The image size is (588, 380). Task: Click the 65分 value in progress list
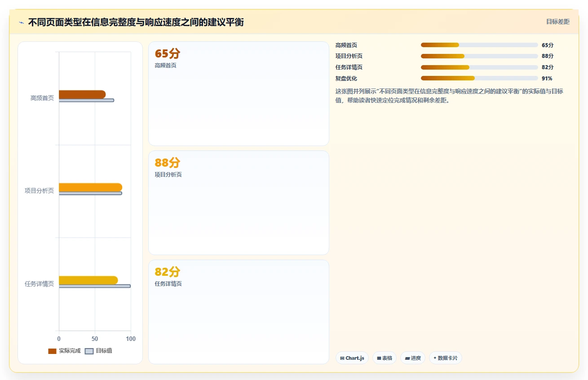pos(548,45)
